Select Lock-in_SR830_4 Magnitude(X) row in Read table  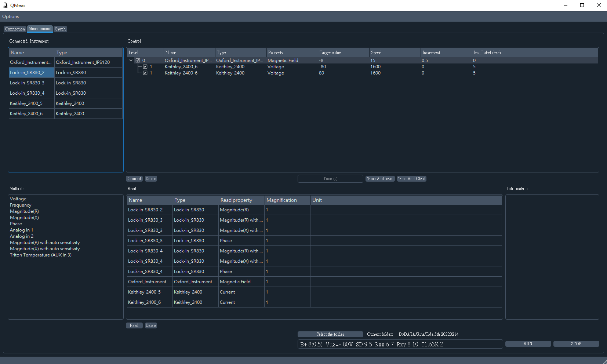click(x=314, y=261)
